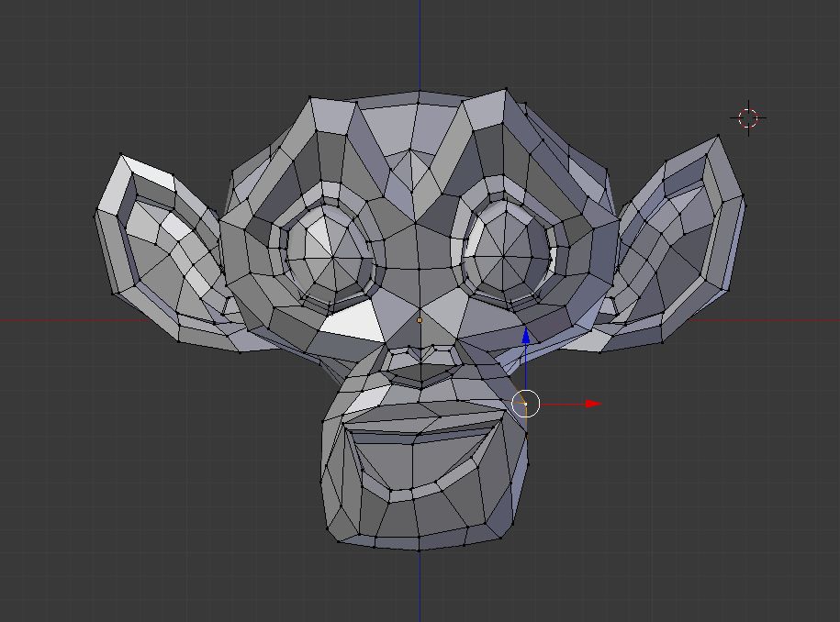The width and height of the screenshot is (840, 622).
Task: Click the orange object origin dot on the nose
Action: tap(420, 320)
